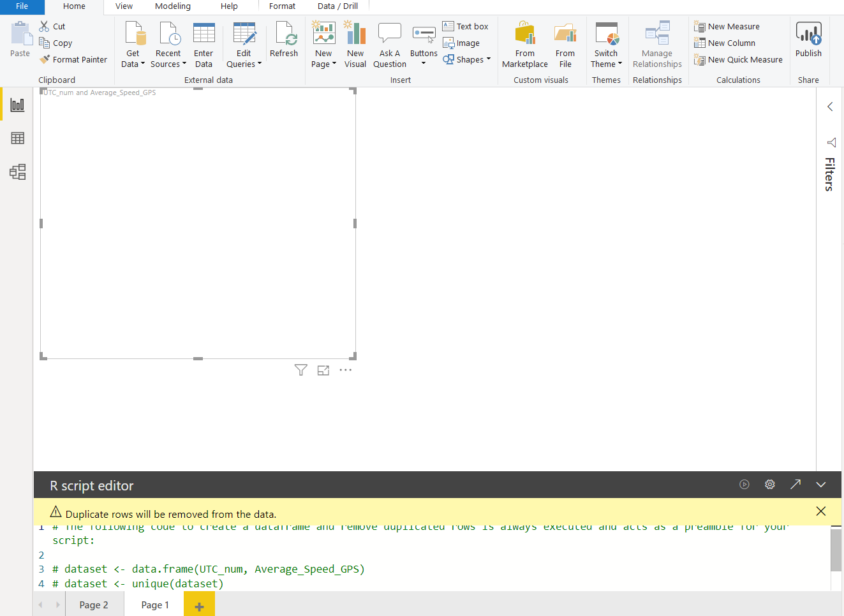The width and height of the screenshot is (844, 616).
Task: Click the Switch Theme icon
Action: [x=607, y=34]
